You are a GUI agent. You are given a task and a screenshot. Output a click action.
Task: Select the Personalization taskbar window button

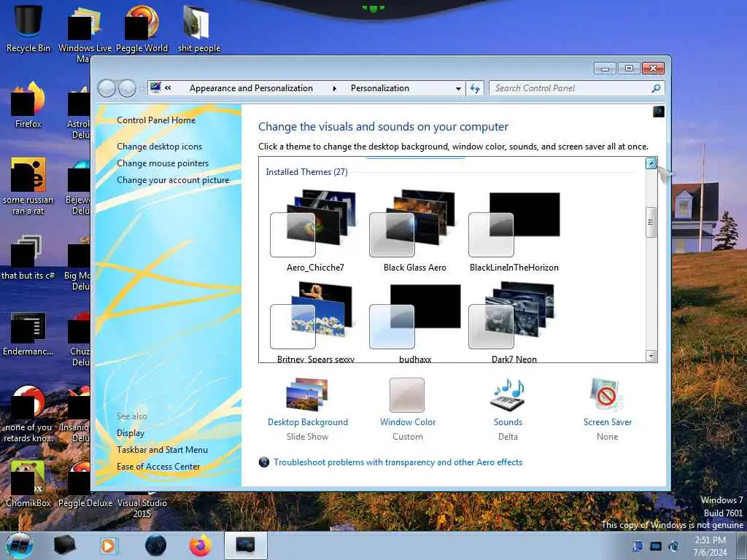coord(245,545)
